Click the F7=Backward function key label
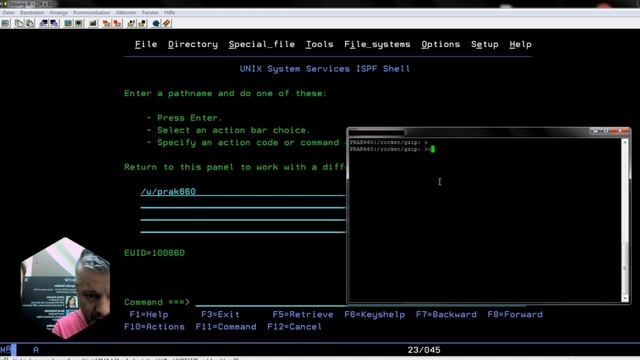This screenshot has width=640, height=360. coord(446,315)
